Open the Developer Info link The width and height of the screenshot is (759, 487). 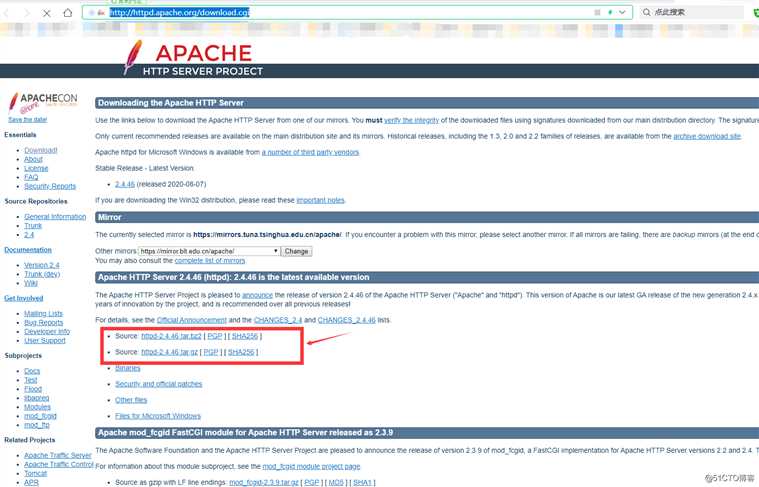[x=47, y=332]
